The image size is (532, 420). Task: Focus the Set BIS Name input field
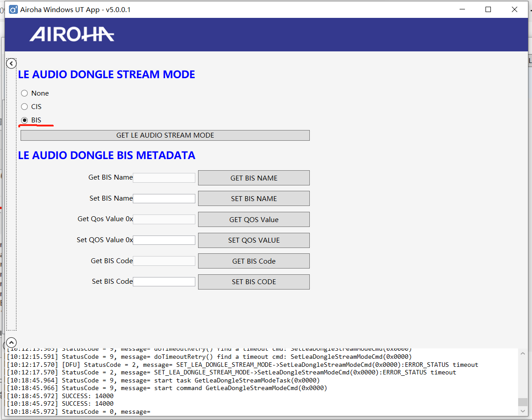(164, 199)
